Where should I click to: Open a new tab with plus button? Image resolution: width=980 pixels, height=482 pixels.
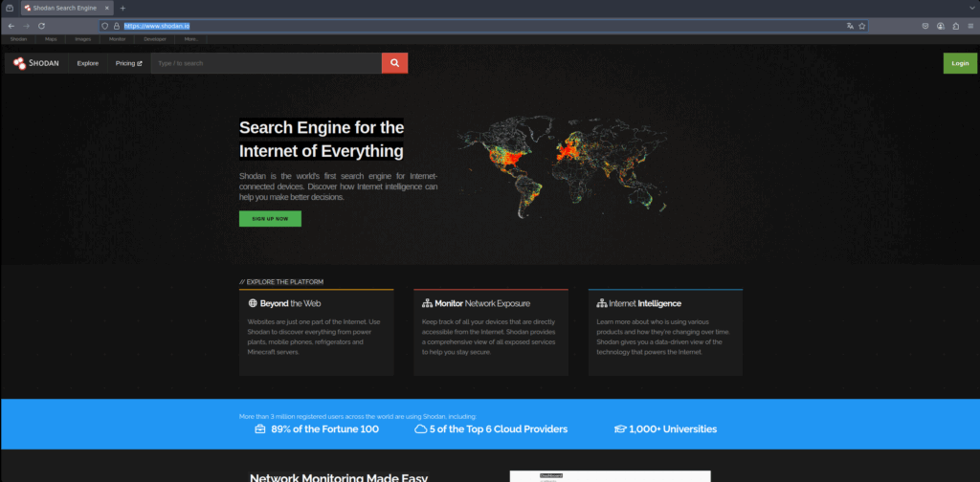pyautogui.click(x=122, y=8)
